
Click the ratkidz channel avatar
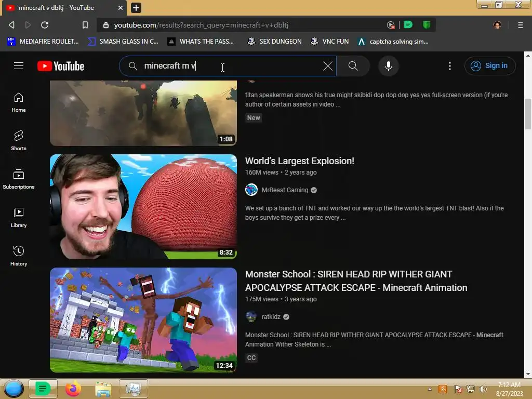point(251,316)
